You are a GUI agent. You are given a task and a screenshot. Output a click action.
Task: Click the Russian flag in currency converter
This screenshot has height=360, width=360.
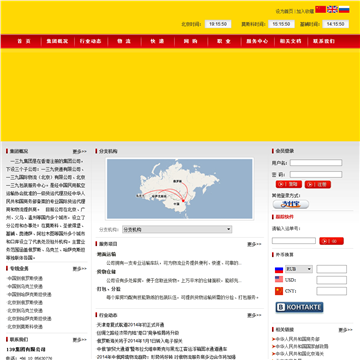pos(279,269)
